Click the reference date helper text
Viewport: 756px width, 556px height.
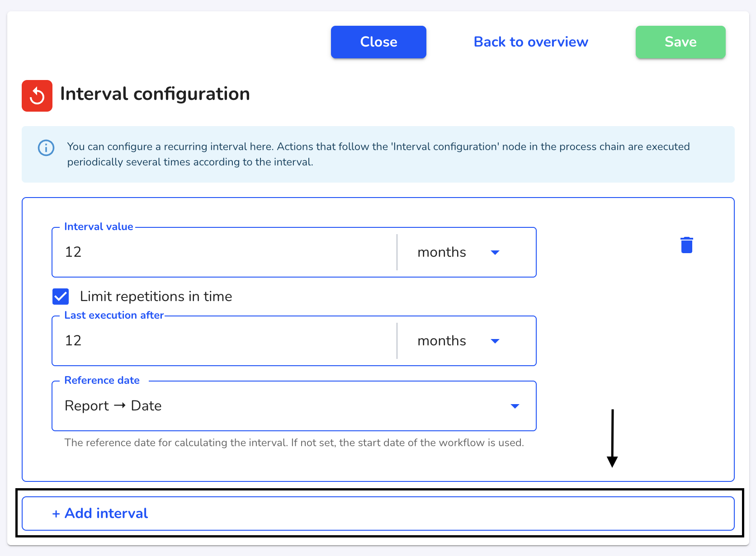coord(294,443)
